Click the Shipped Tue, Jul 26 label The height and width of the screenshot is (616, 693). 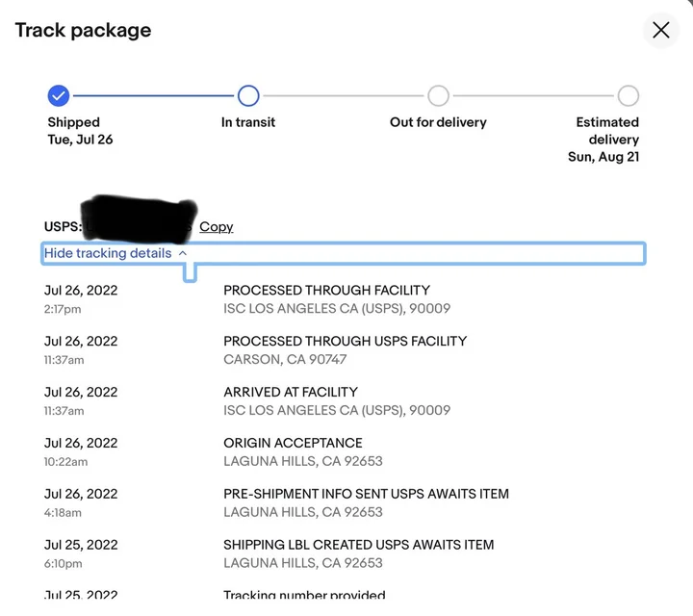pos(80,131)
